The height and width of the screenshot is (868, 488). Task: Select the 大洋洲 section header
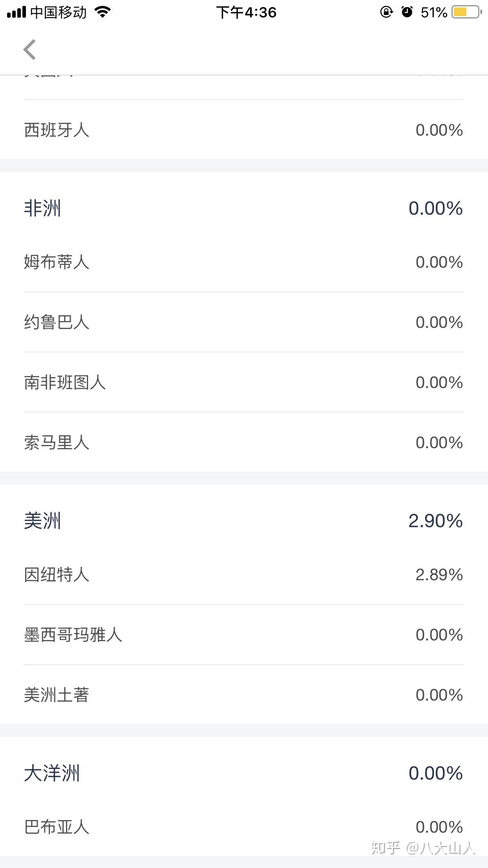click(52, 773)
